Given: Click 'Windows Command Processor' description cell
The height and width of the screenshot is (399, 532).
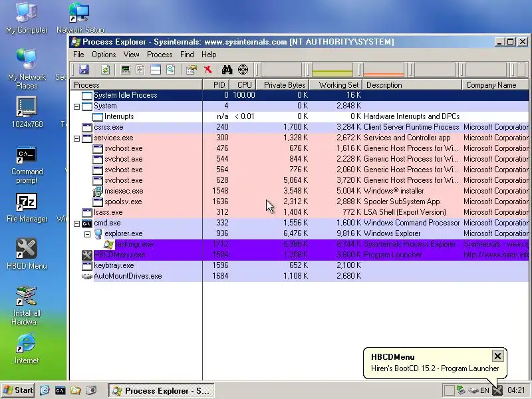Looking at the screenshot, I should pos(411,223).
